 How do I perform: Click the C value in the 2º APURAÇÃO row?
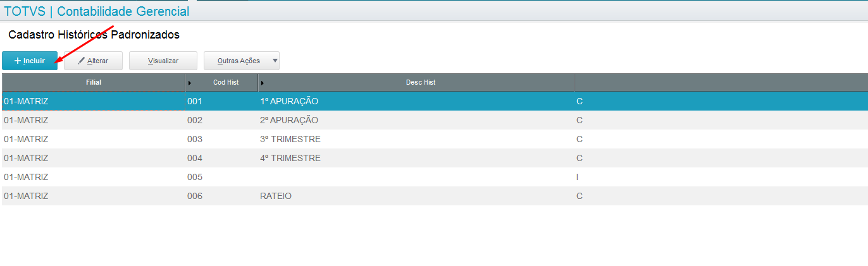[580, 120]
